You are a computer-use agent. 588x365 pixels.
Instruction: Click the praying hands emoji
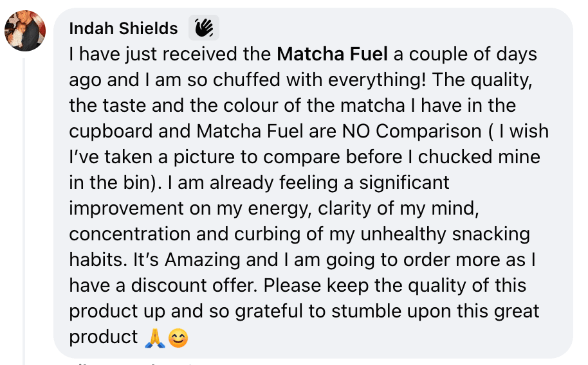point(154,337)
